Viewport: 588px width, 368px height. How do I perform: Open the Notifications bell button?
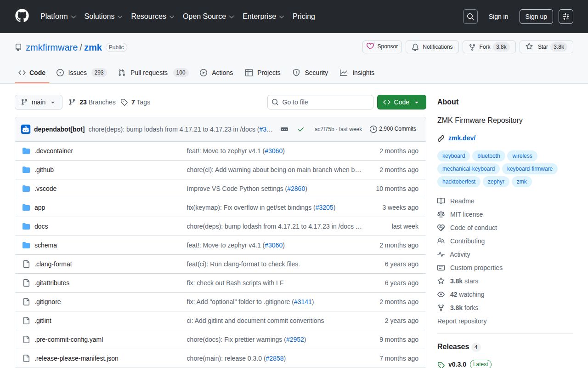(x=432, y=47)
